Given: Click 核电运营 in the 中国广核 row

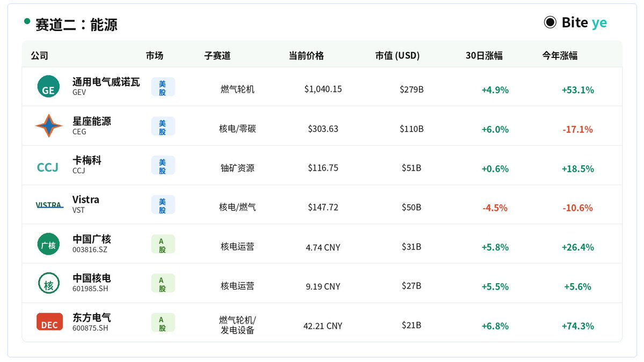Looking at the screenshot, I should pos(238,247).
